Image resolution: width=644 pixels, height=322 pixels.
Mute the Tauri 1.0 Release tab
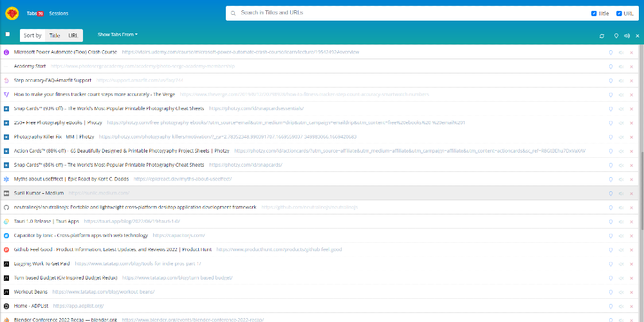pyautogui.click(x=621, y=222)
